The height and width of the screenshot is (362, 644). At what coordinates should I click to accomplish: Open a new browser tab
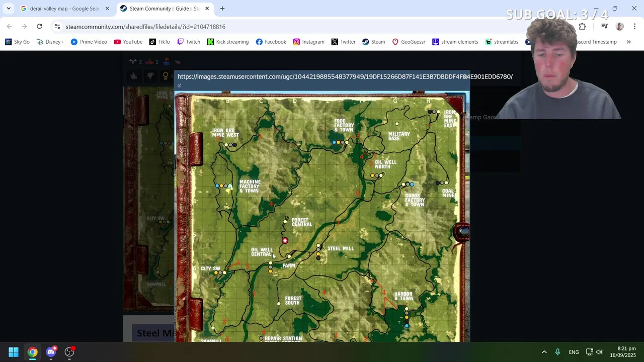222,9
